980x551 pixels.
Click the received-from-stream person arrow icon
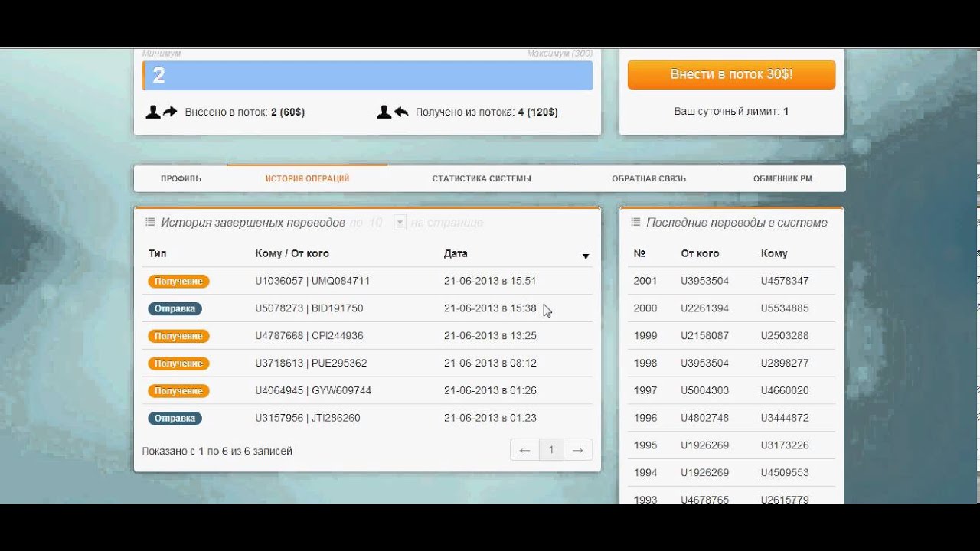point(392,112)
